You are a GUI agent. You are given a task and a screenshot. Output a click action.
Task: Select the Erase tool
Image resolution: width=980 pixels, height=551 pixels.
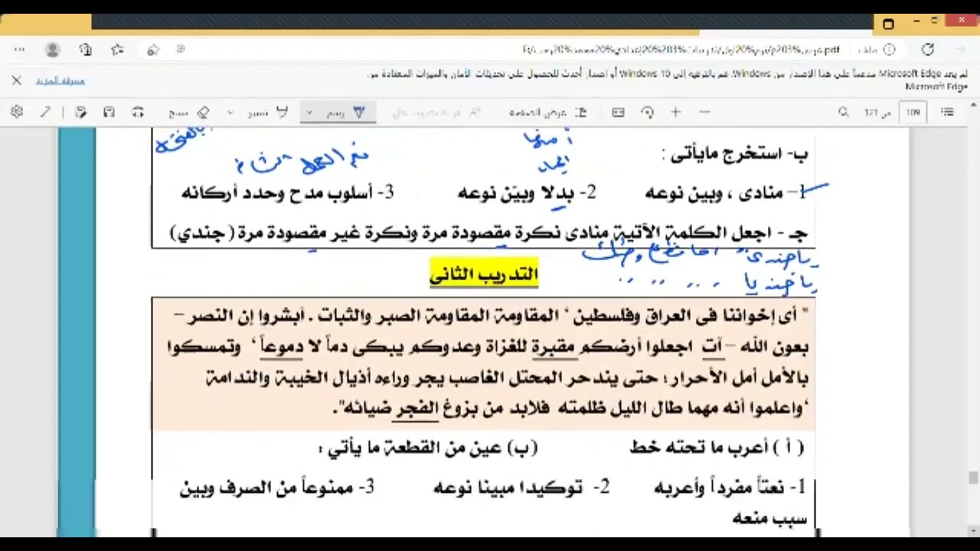coord(190,112)
